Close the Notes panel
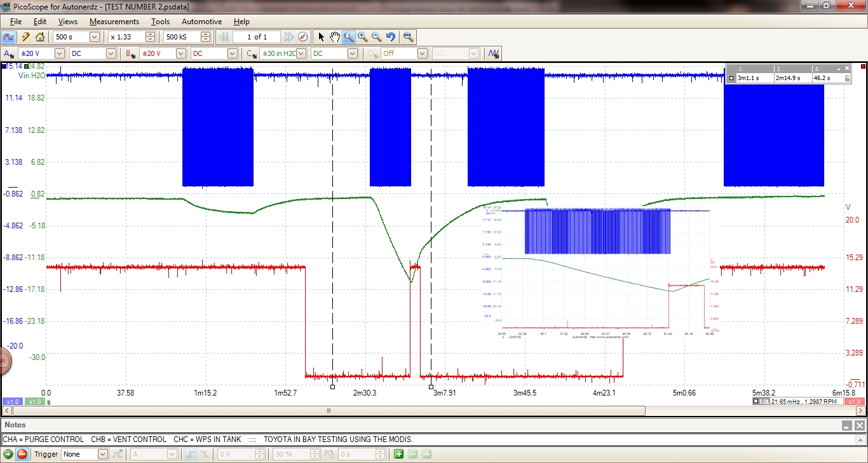The width and height of the screenshot is (868, 463). [x=859, y=425]
